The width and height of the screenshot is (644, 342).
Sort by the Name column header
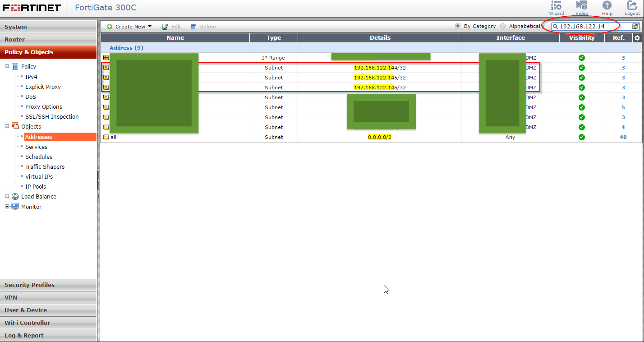(175, 38)
